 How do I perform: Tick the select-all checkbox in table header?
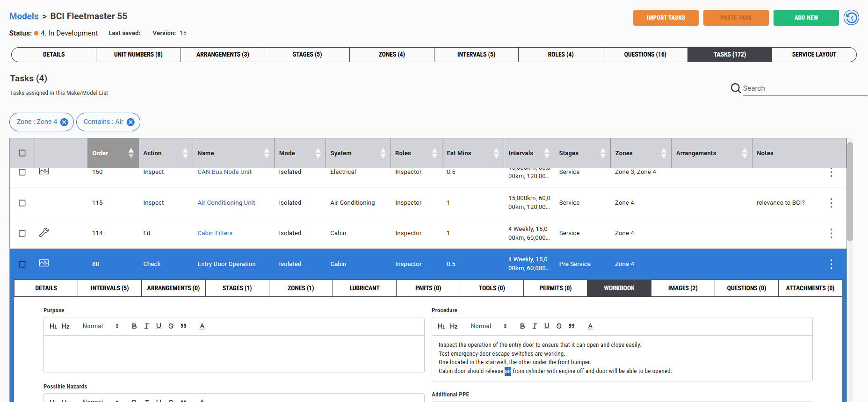click(22, 153)
